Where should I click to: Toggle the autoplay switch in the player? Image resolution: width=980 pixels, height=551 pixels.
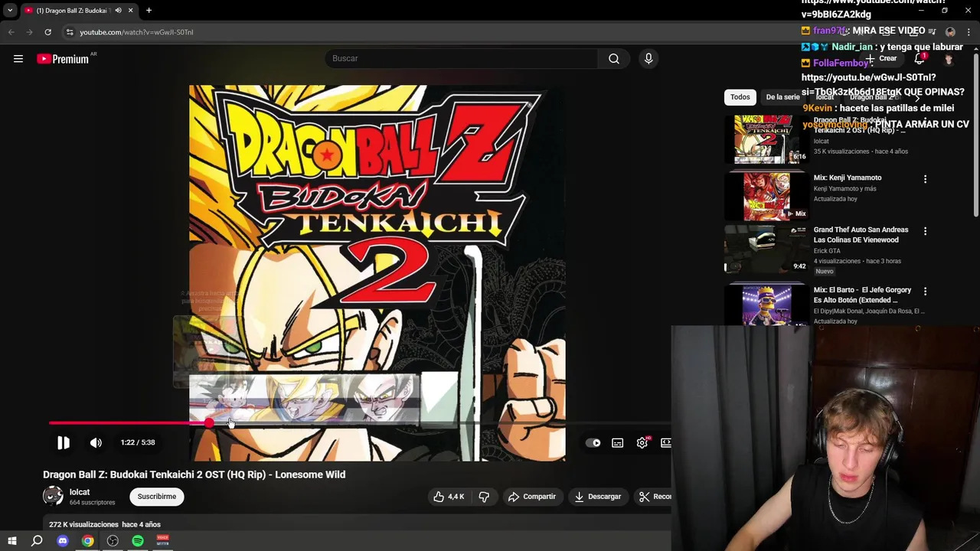click(x=593, y=442)
